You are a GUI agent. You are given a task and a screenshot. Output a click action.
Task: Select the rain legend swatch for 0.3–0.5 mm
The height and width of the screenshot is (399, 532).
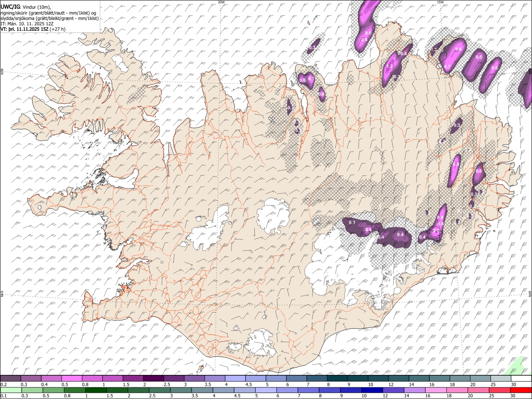coord(32,390)
